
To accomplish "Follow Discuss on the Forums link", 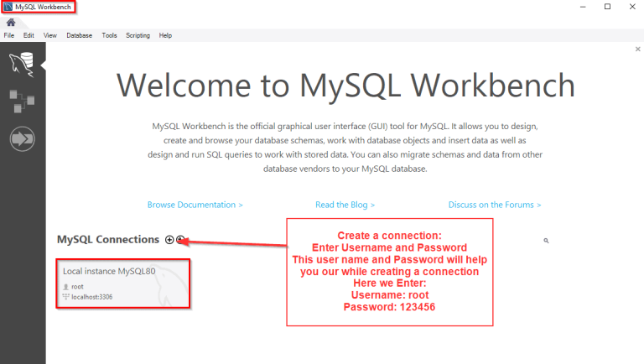I will 495,205.
